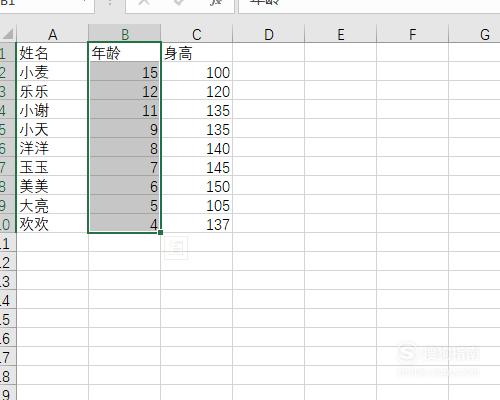Select the name cell 美美
Screen dimensions: 500x400
[52, 186]
